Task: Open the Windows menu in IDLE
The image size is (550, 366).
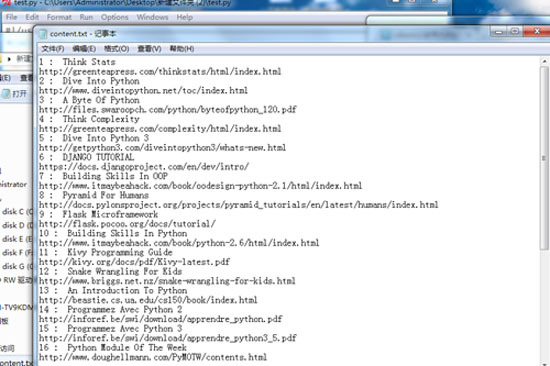Action: (x=152, y=17)
